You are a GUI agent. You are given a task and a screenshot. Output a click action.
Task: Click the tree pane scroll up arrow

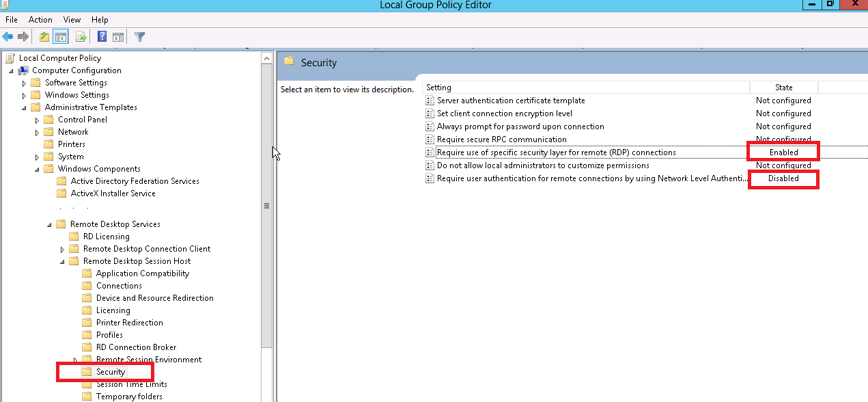click(x=266, y=59)
